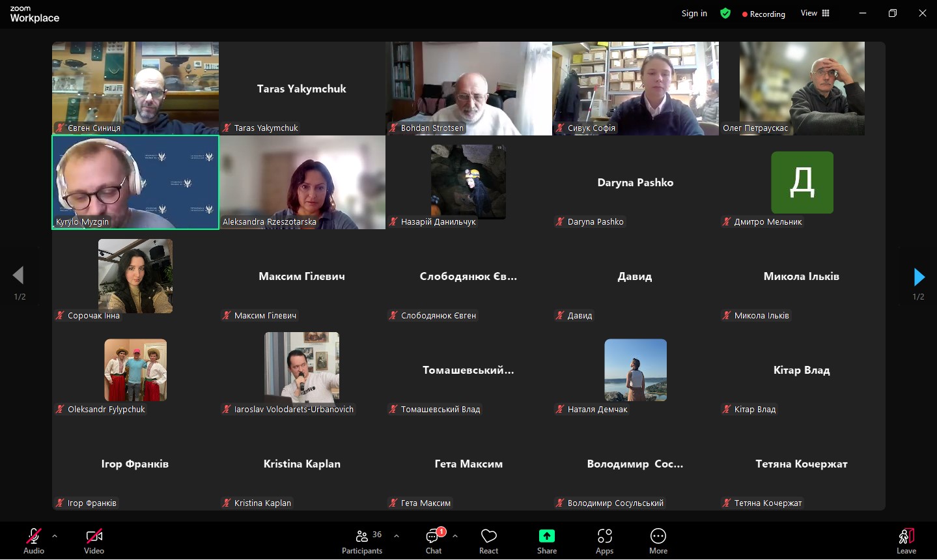Click the green encryption shield icon
This screenshot has width=937, height=560.
point(725,14)
